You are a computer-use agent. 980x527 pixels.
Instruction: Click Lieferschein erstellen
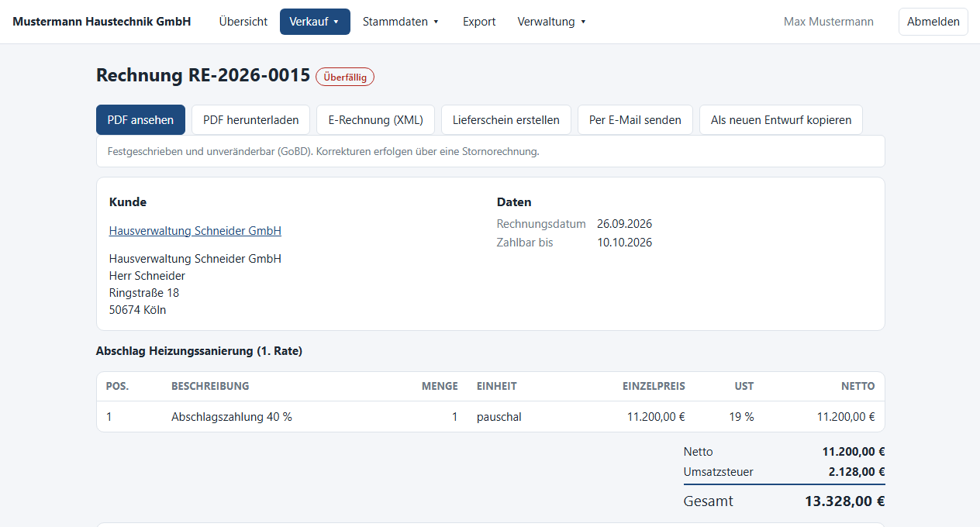[x=506, y=120]
